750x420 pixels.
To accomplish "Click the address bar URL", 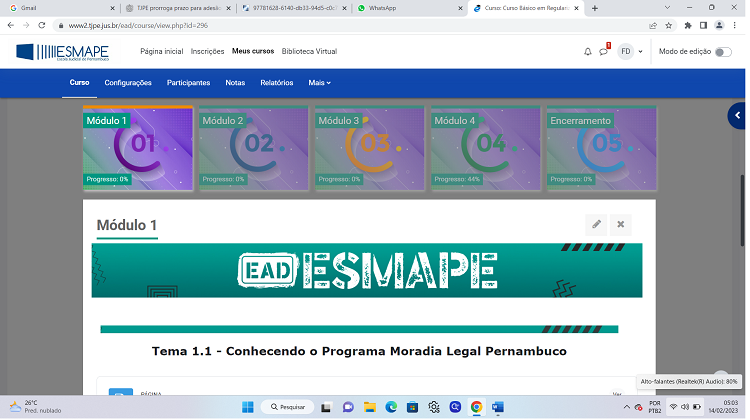I will tap(139, 26).
